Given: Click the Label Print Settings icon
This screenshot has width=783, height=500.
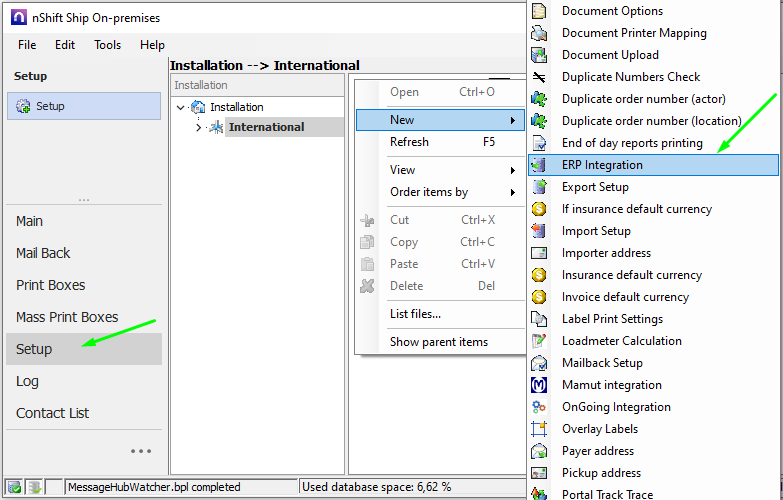Looking at the screenshot, I should (x=539, y=319).
